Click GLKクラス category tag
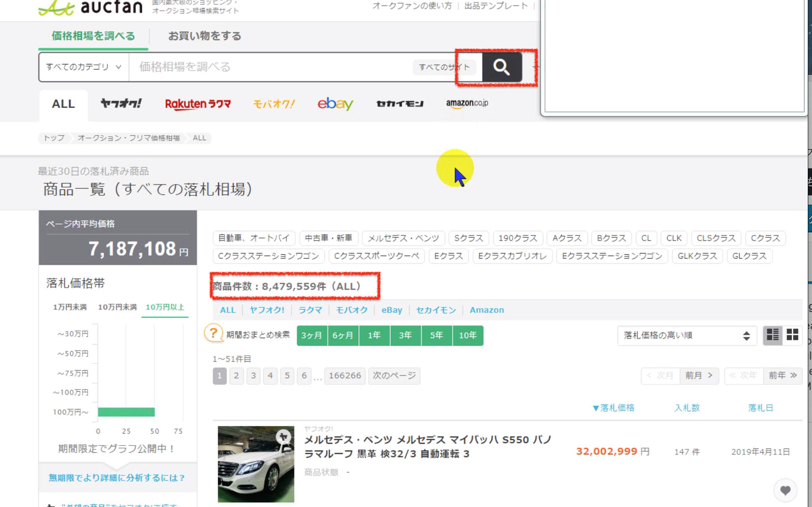812x507 pixels. [697, 256]
